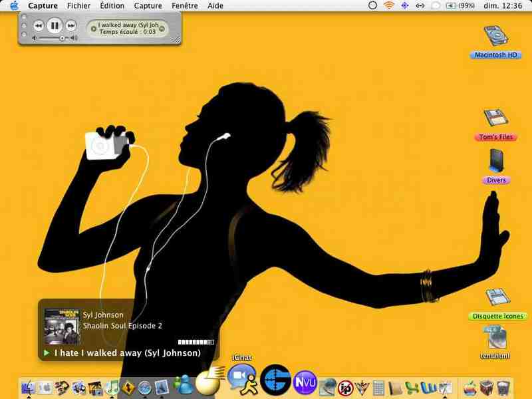This screenshot has height=399, width=532.
Task: Open the Trash in the dock
Action: tap(503, 388)
